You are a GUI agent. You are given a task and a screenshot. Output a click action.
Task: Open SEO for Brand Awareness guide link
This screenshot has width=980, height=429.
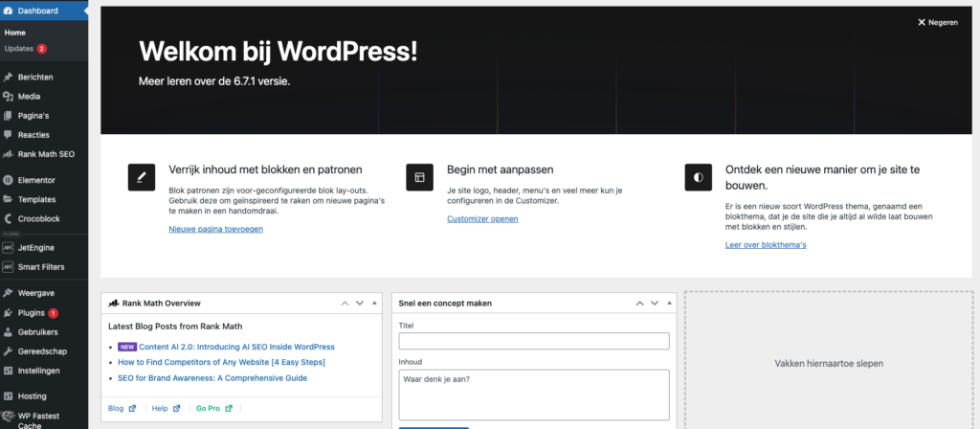(212, 378)
